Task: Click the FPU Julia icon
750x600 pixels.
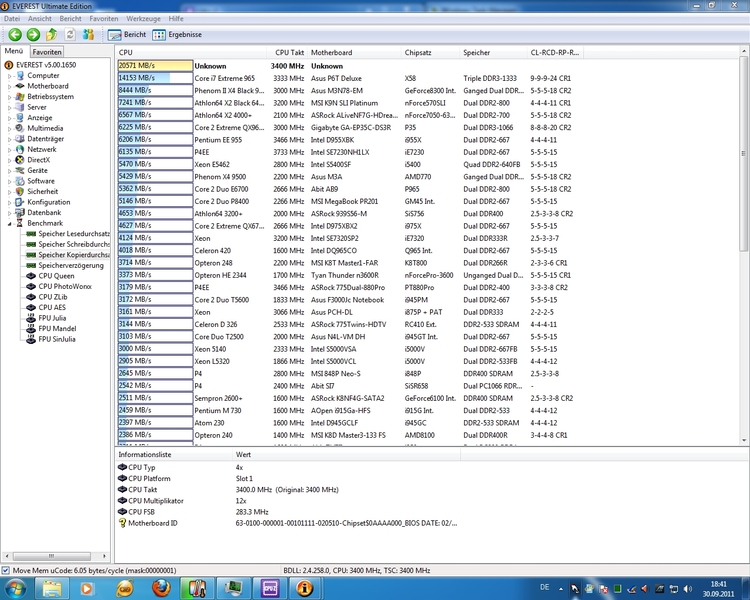Action: [x=31, y=318]
